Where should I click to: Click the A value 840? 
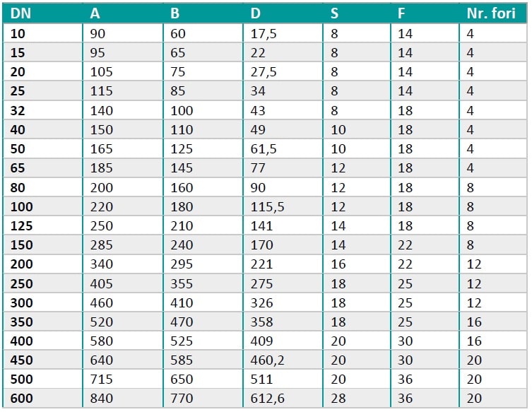coord(102,399)
